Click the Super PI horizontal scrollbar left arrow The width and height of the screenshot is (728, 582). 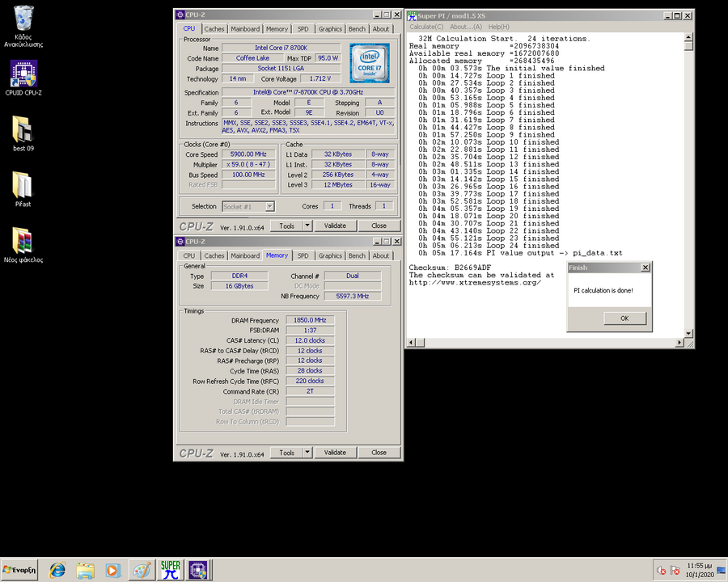[412, 343]
